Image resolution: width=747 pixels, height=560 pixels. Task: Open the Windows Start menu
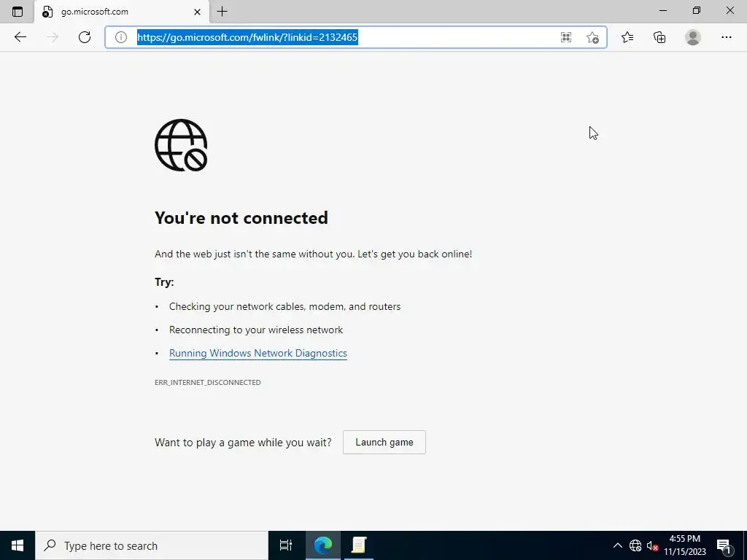(18, 545)
